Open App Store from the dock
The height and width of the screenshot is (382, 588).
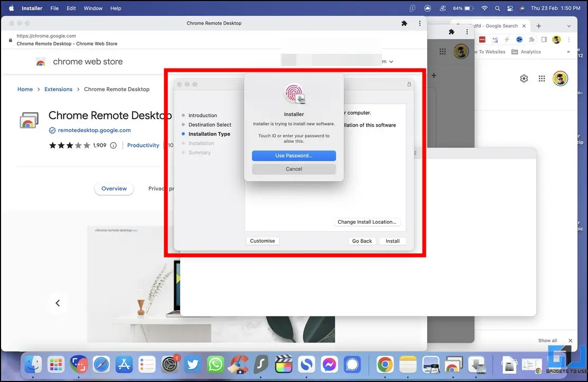point(124,365)
